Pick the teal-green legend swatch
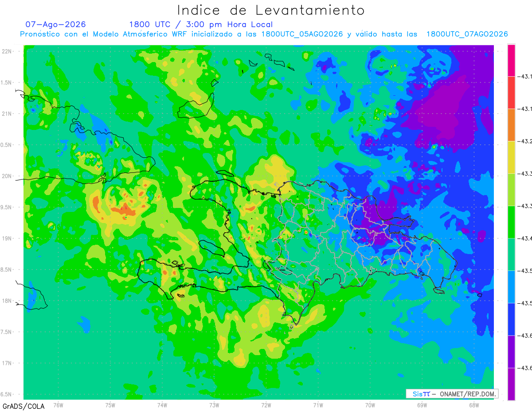532x411 pixels. coord(511,254)
